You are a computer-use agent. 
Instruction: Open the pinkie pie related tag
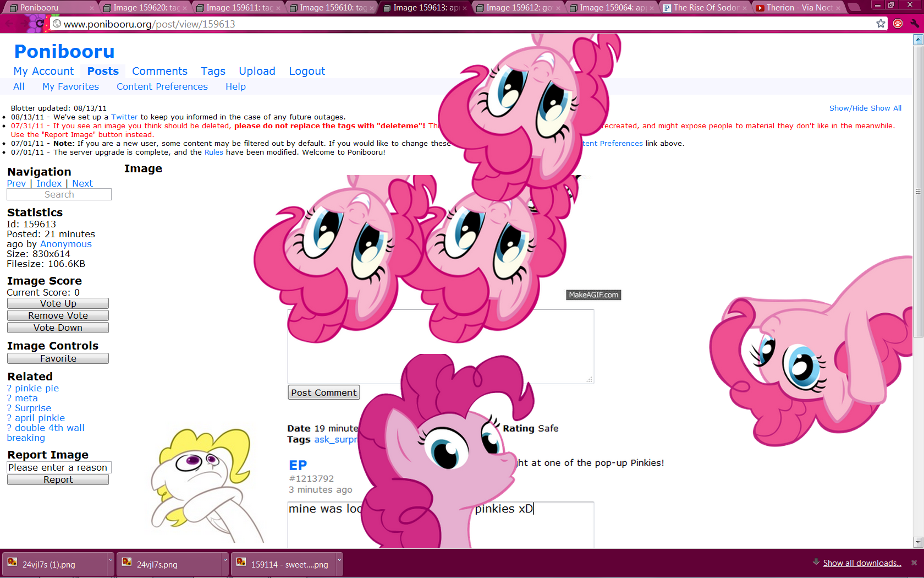click(37, 389)
